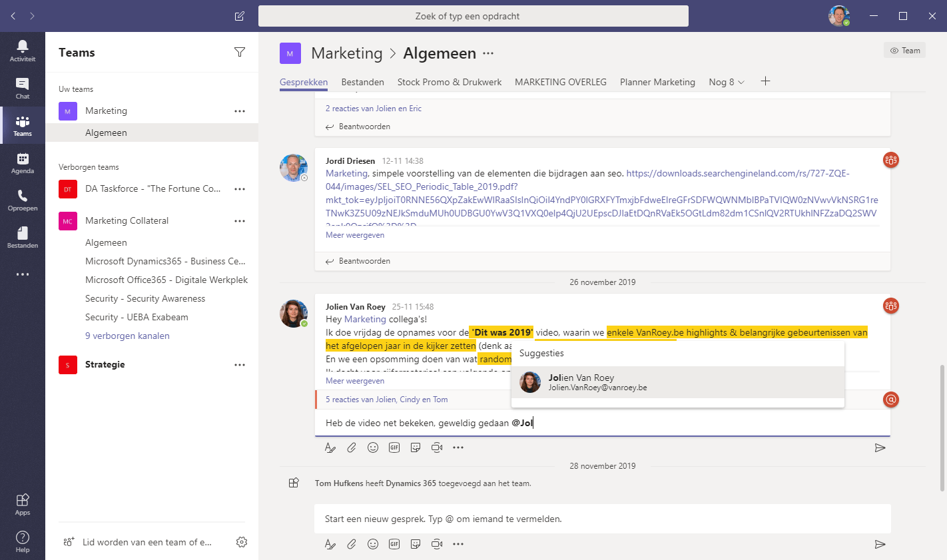
Task: Click the search command bar
Action: 474,16
